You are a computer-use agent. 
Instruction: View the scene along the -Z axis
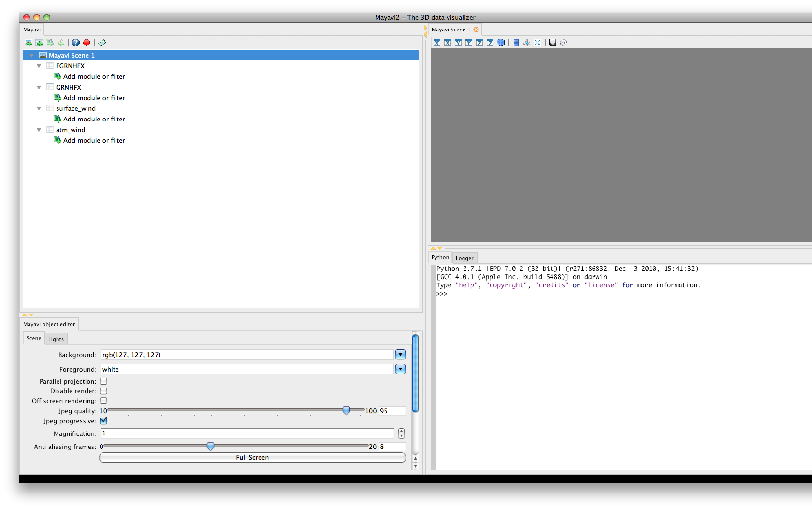pyautogui.click(x=479, y=43)
